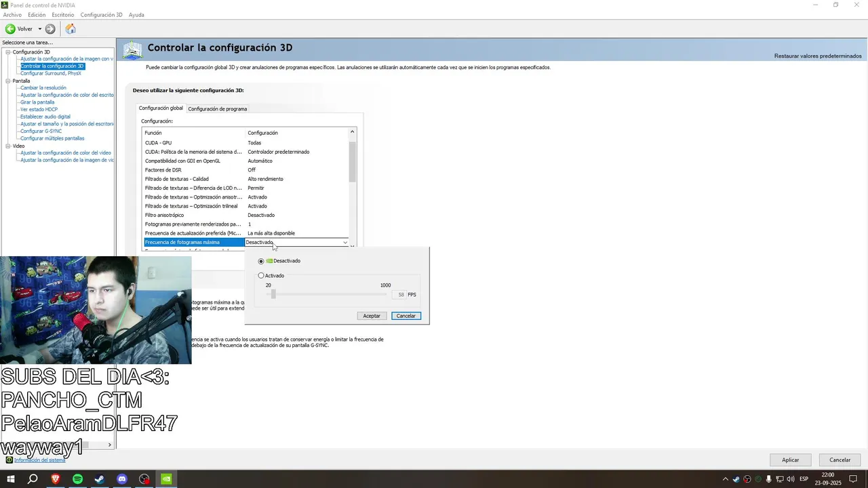This screenshot has height=488, width=868.
Task: Open Volver history dropdown arrow
Action: (40, 29)
